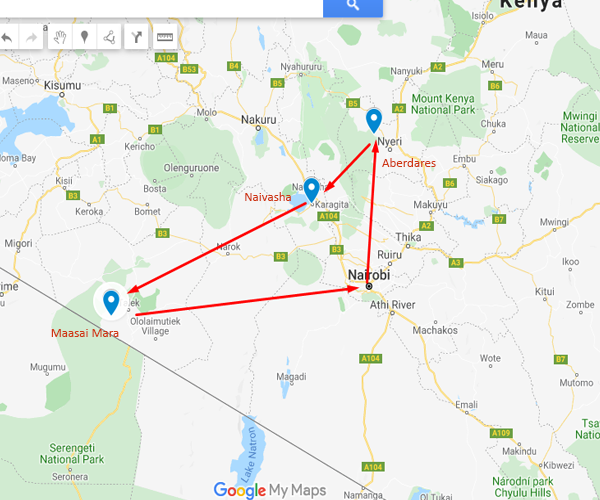Activate the measure distances ruler
The height and width of the screenshot is (500, 600).
click(165, 37)
